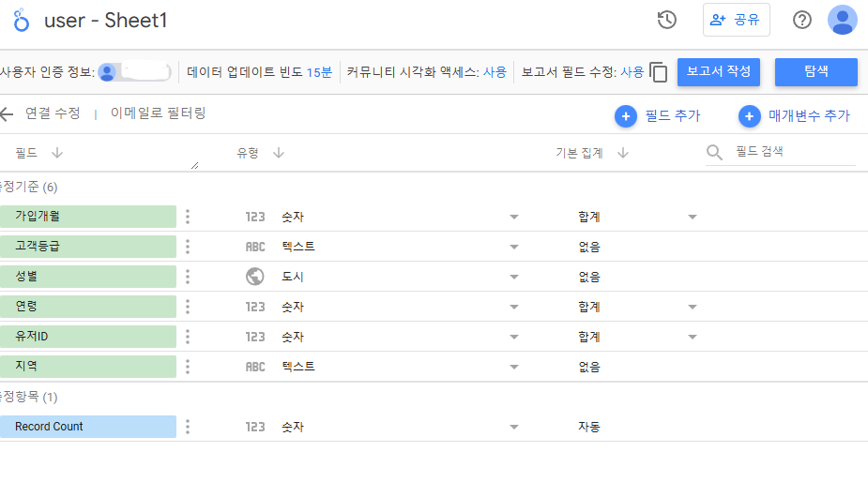Select the 지역 field chip
The image size is (868, 497).
(x=88, y=366)
